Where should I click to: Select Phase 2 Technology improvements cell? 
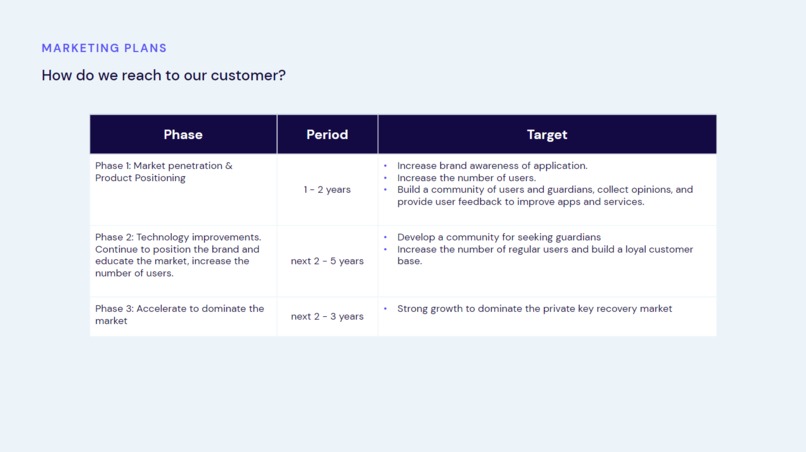coord(183,261)
